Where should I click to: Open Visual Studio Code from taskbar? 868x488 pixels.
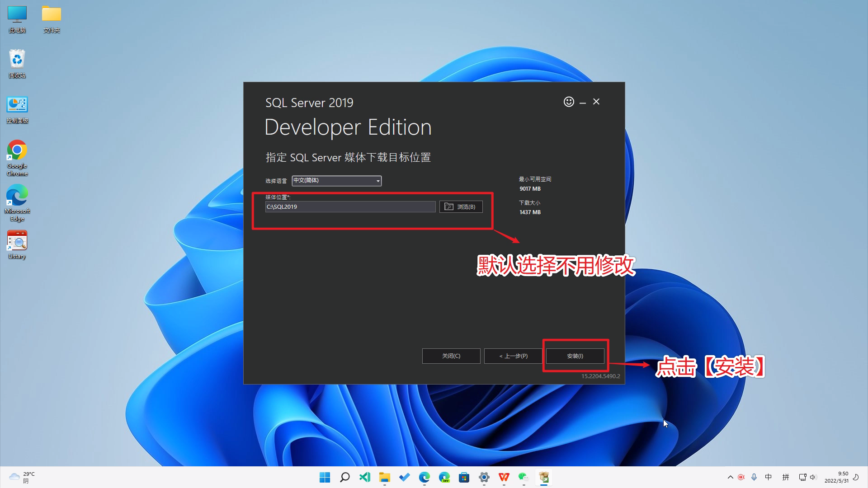tap(364, 477)
